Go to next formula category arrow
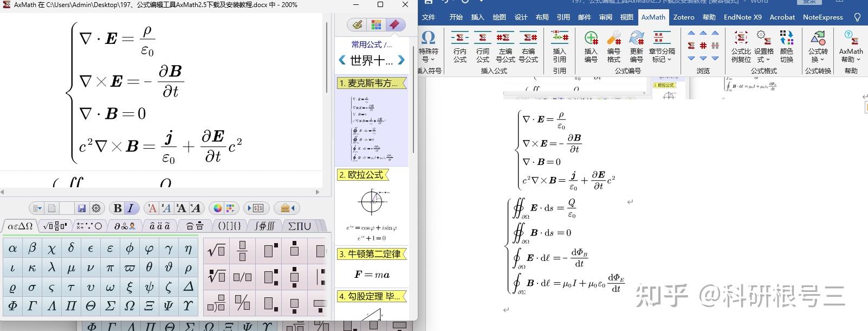The image size is (868, 331). pos(401,60)
